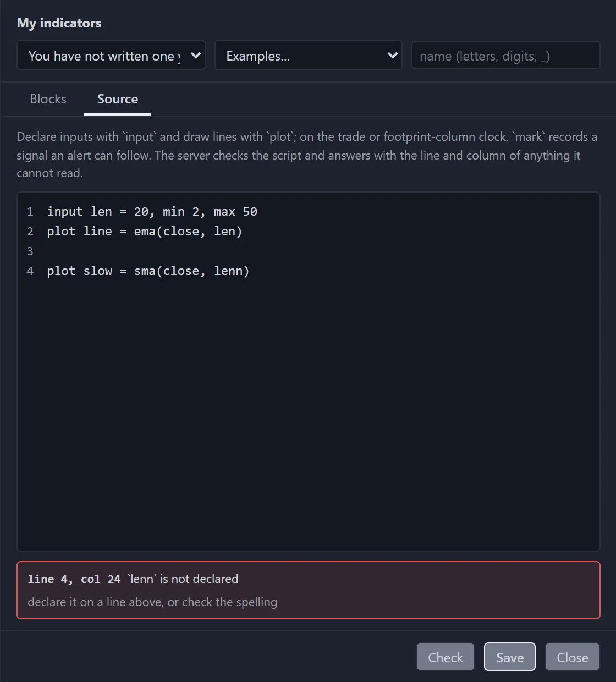This screenshot has height=682, width=616.
Task: Open the Examples dropdown
Action: pyautogui.click(x=309, y=56)
